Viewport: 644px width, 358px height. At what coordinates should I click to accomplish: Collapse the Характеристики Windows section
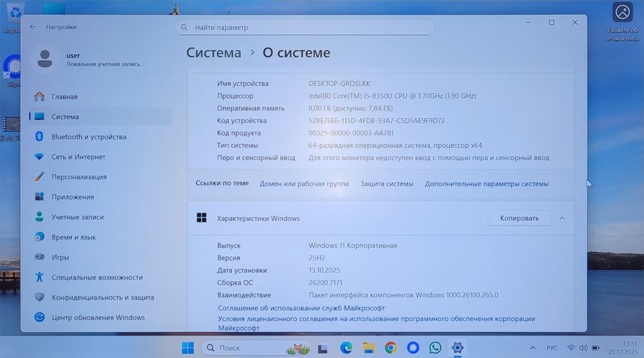point(562,218)
